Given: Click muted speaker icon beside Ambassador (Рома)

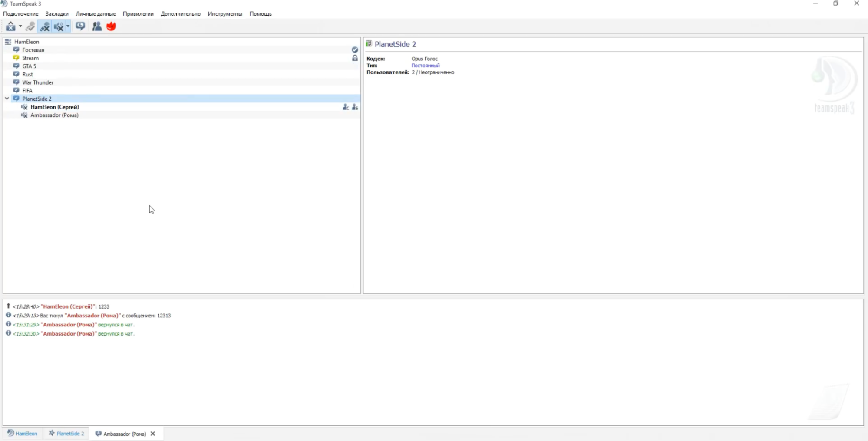Looking at the screenshot, I should coord(24,115).
